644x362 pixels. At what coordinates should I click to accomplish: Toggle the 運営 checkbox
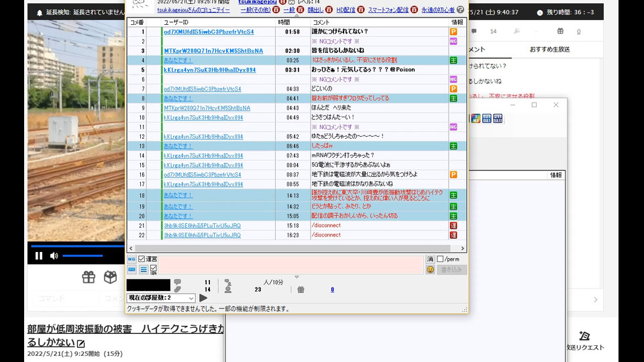tap(142, 259)
